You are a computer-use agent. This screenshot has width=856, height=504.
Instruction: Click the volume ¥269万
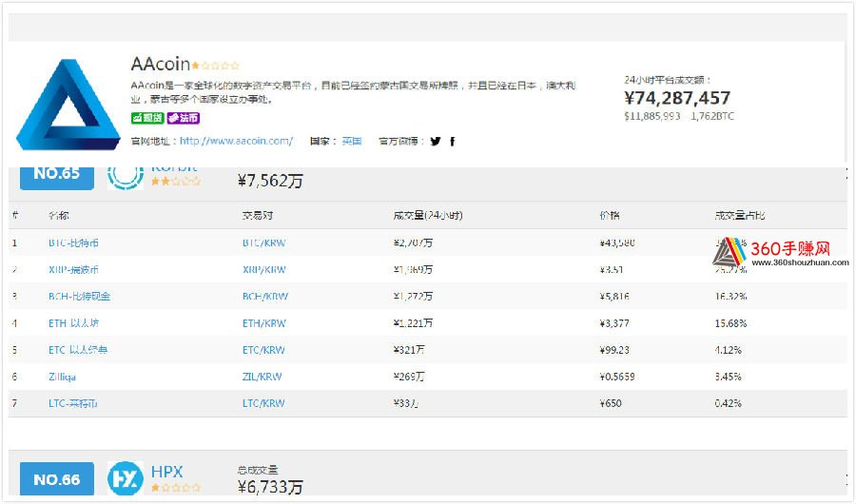tap(408, 377)
